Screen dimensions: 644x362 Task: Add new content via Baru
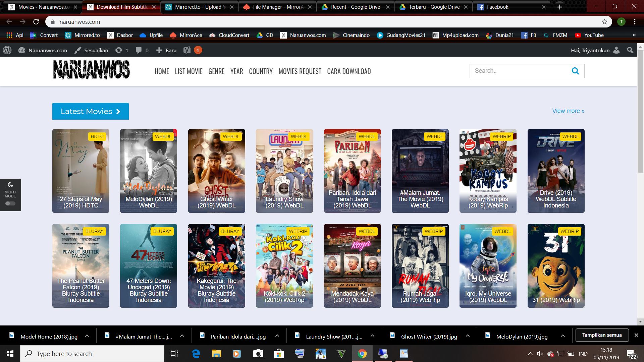point(166,50)
